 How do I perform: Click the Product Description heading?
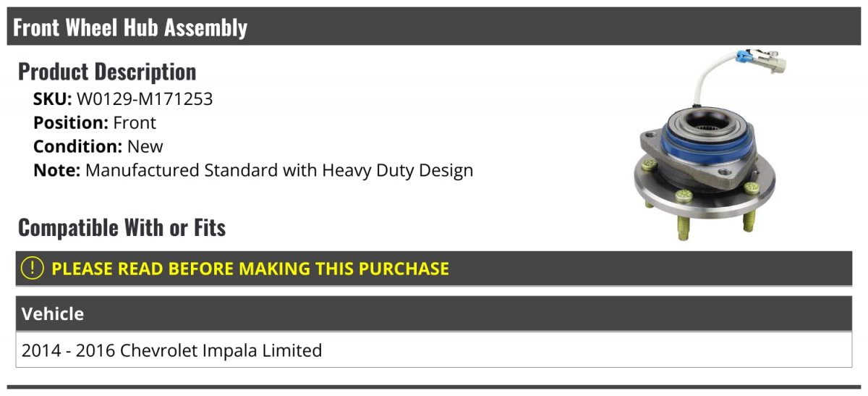tap(107, 72)
